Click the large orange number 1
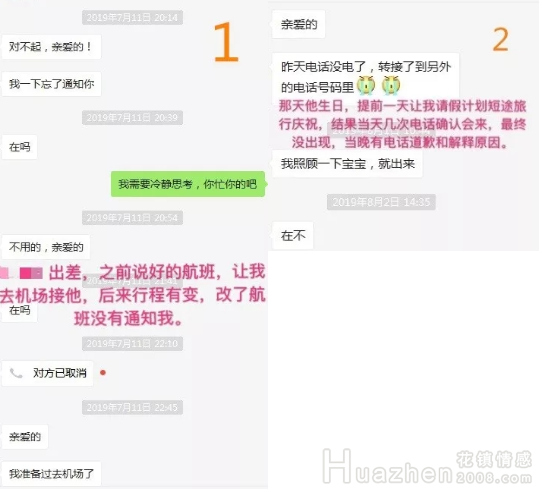The width and height of the screenshot is (542, 494). (226, 43)
